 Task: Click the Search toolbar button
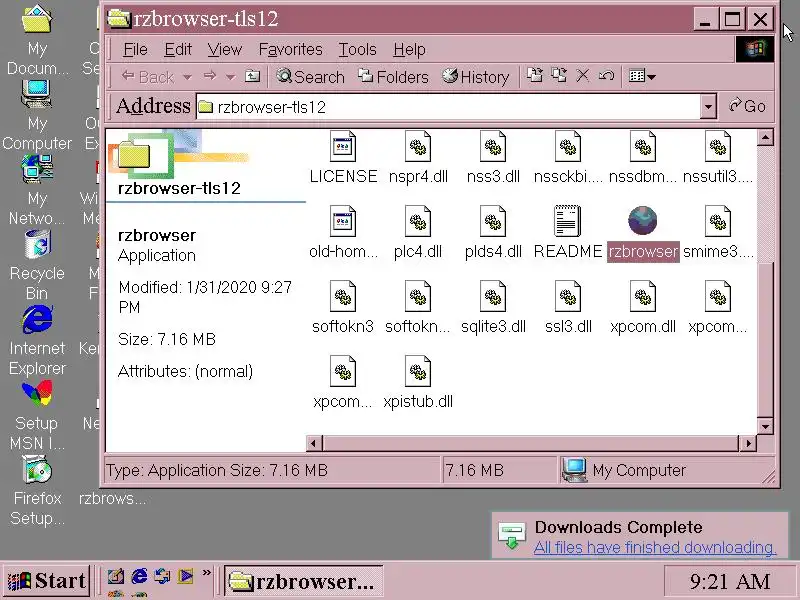pyautogui.click(x=310, y=77)
